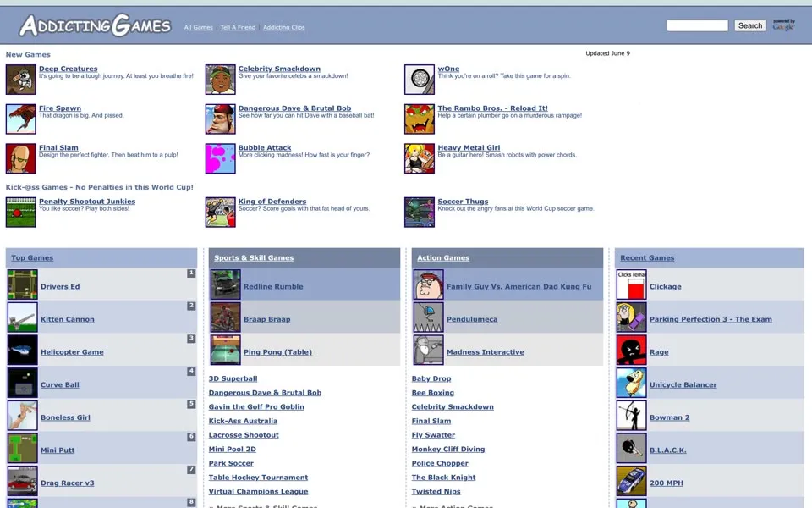Open the Top Games section header
The width and height of the screenshot is (812, 508).
tap(32, 257)
